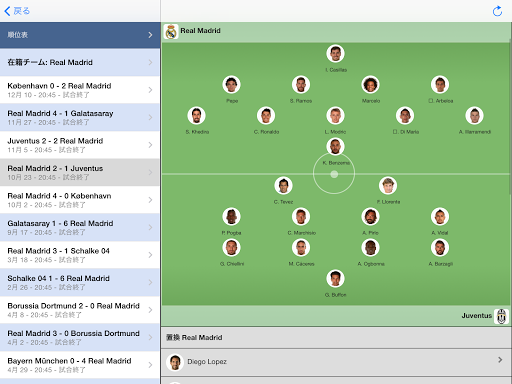Viewport: 512px width, 384px height.
Task: Tap the refresh icon at top right
Action: click(x=497, y=11)
